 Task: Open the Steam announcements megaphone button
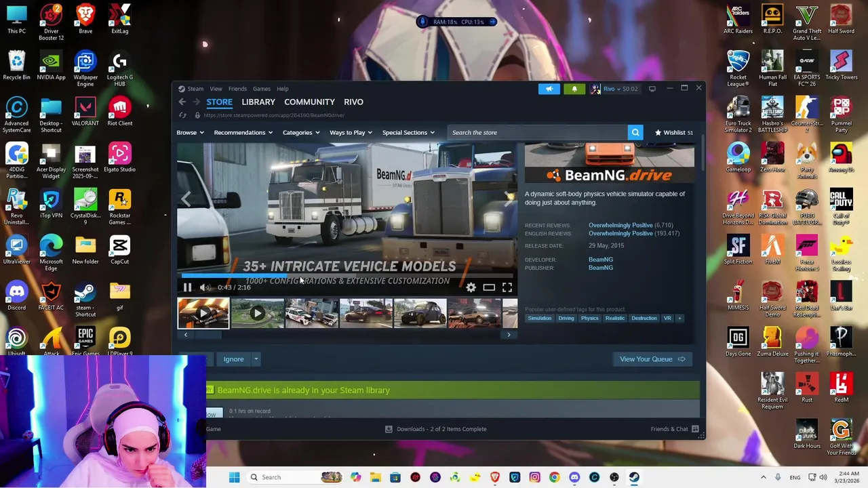coord(549,89)
